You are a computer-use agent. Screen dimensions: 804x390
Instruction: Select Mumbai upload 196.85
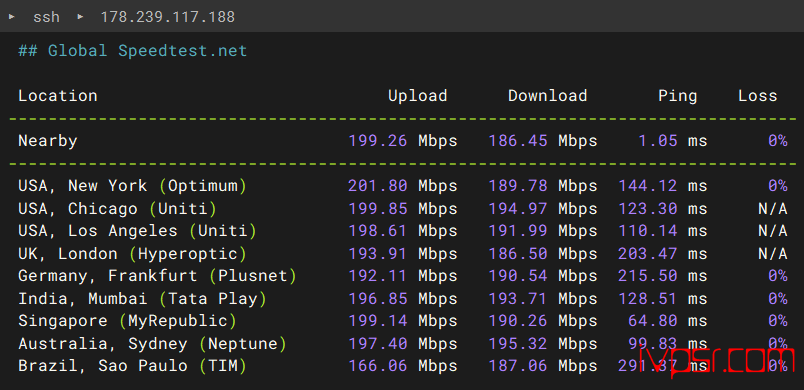click(x=378, y=298)
